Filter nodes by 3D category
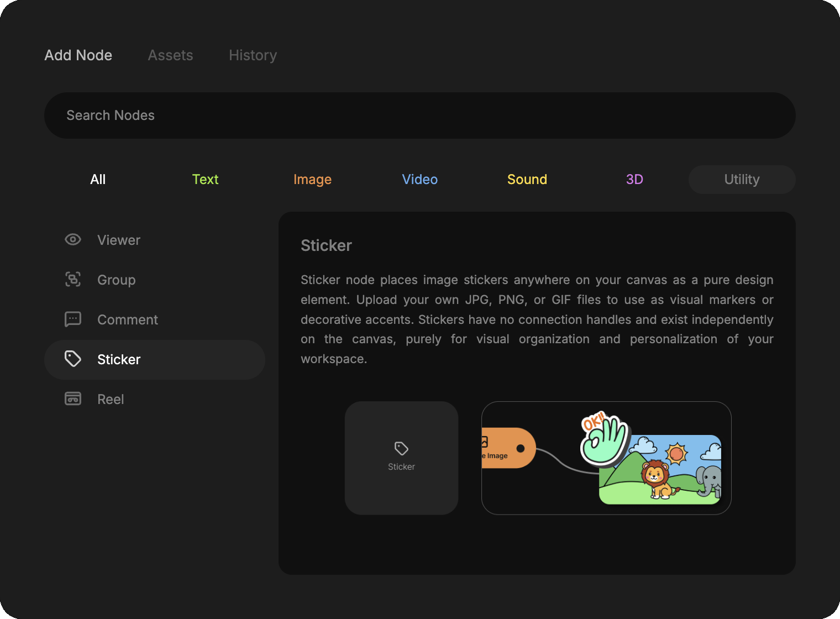Screen dimensions: 840x619 point(634,180)
